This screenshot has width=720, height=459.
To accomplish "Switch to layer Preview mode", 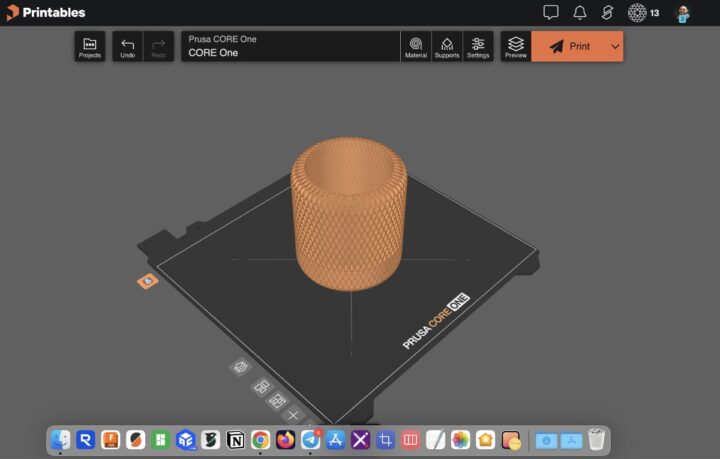I will click(515, 47).
